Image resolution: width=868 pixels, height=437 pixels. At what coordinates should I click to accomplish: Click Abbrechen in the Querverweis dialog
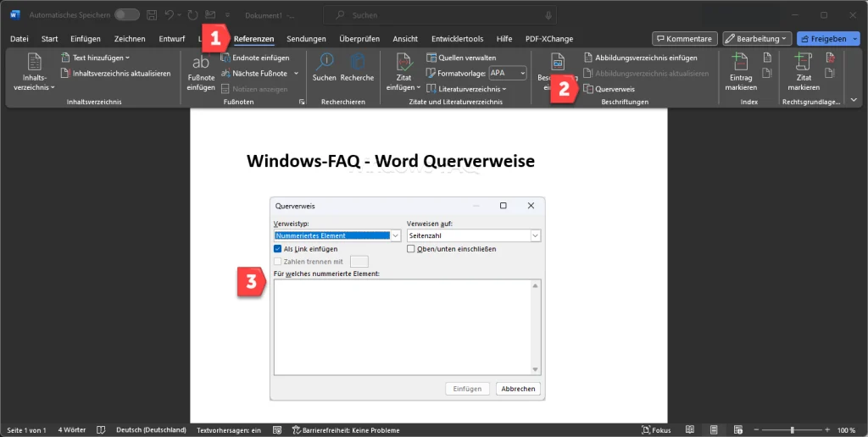[518, 389]
